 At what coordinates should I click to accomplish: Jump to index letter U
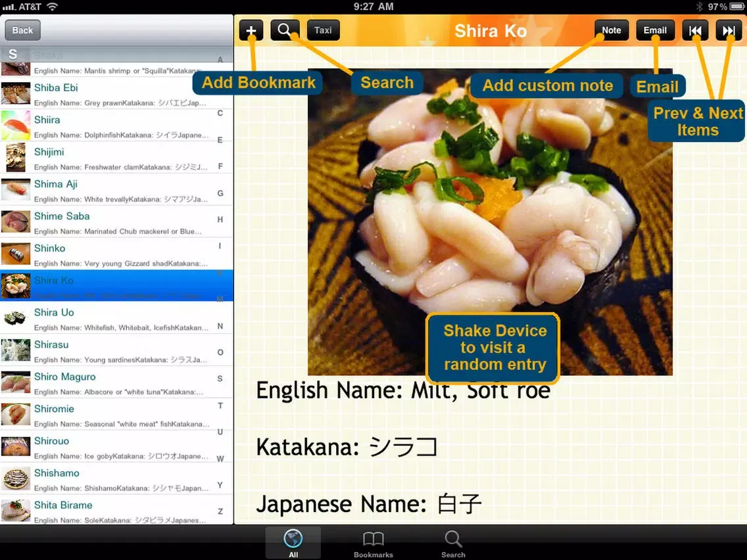220,432
